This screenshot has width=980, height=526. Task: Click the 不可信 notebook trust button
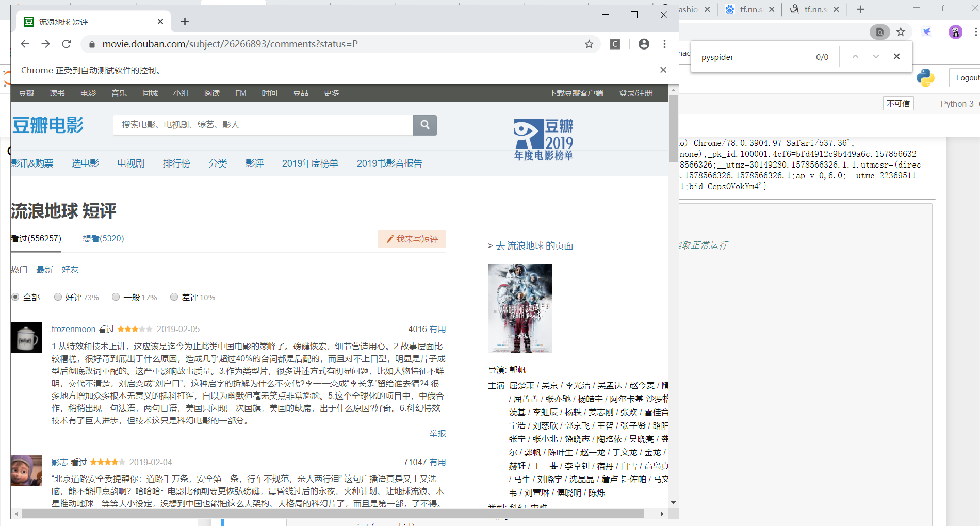[x=898, y=104]
